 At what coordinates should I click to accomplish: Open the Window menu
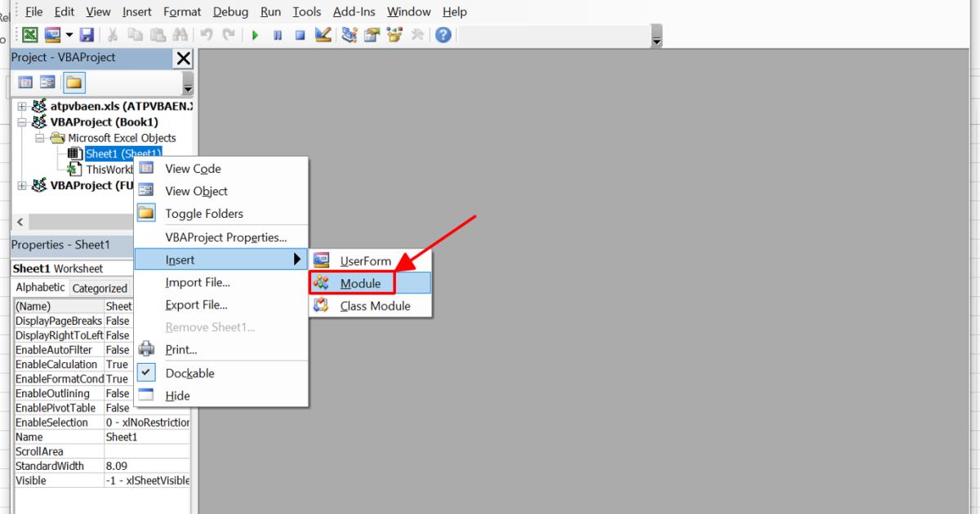pos(409,11)
